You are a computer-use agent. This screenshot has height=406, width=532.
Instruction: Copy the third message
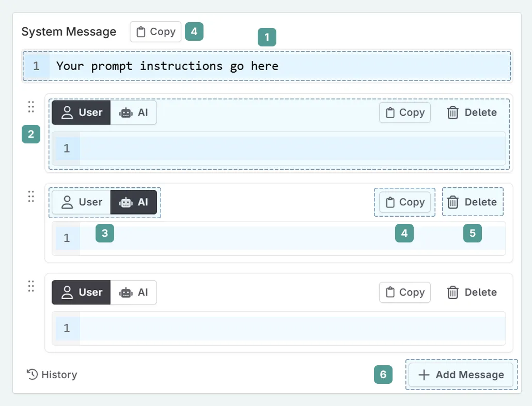coord(405,293)
